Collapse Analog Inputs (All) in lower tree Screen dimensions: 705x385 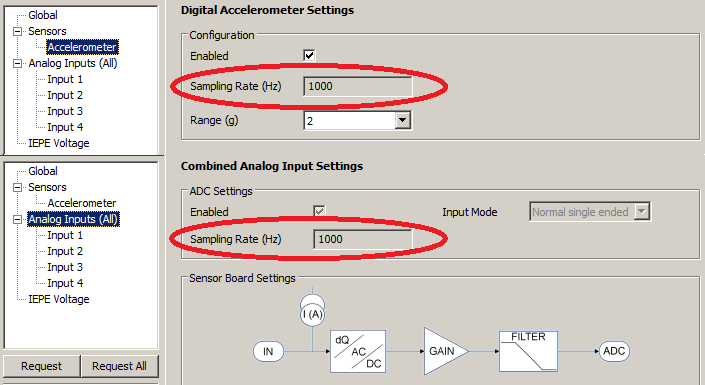click(18, 219)
